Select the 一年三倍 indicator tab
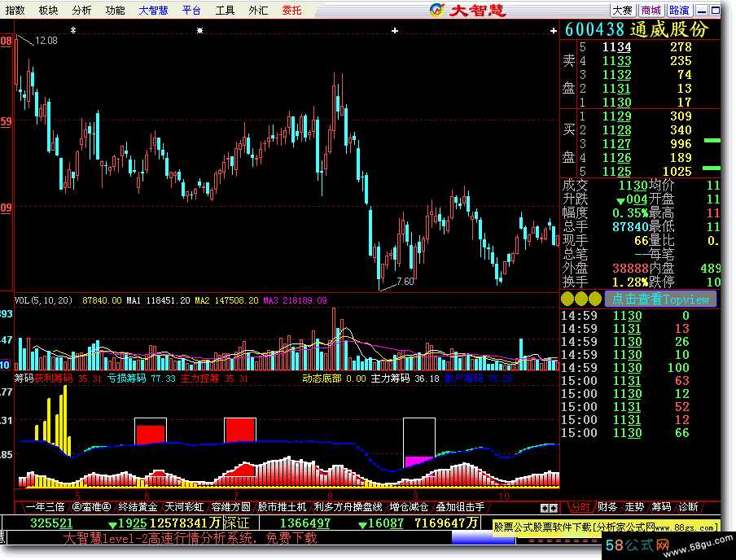736x560 pixels. 44,507
